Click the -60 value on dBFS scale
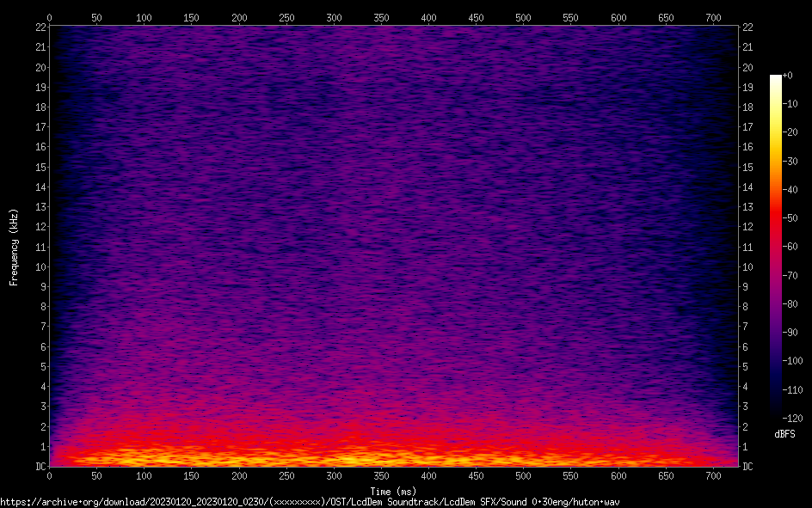The height and width of the screenshot is (508, 812). tap(790, 247)
